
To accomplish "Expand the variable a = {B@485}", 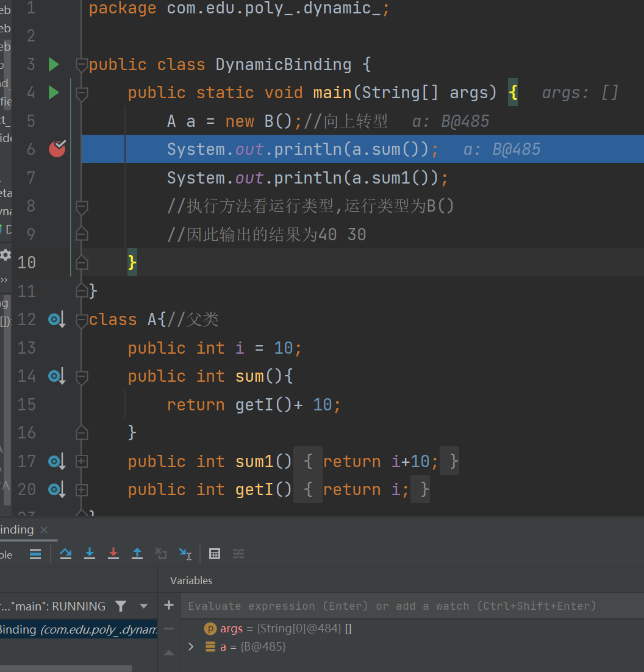I will (x=191, y=646).
